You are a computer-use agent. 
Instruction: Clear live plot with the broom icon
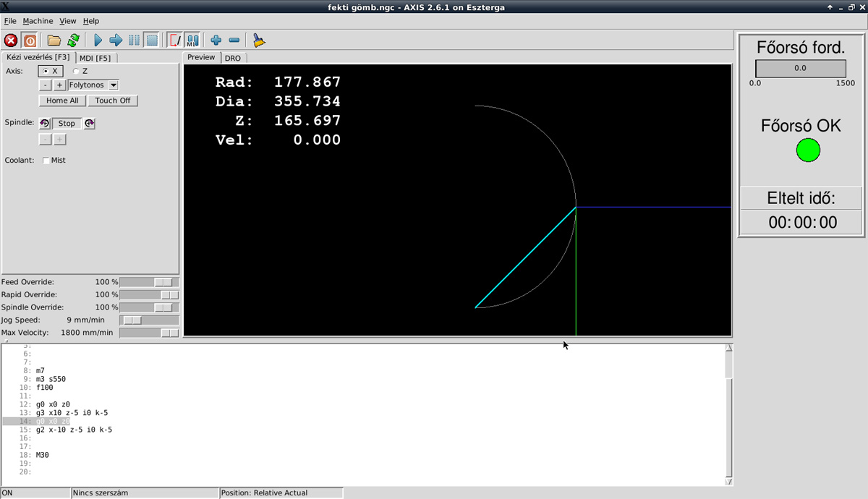click(x=259, y=40)
